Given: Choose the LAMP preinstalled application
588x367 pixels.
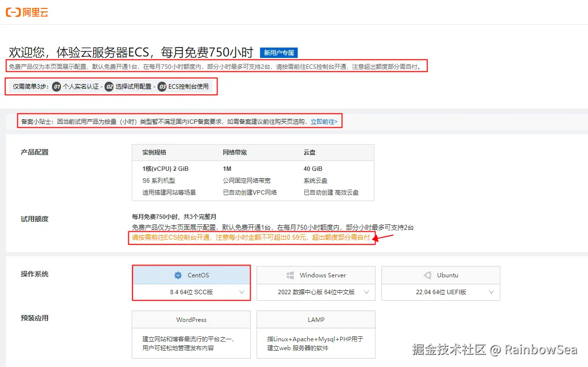Looking at the screenshot, I should tap(316, 334).
